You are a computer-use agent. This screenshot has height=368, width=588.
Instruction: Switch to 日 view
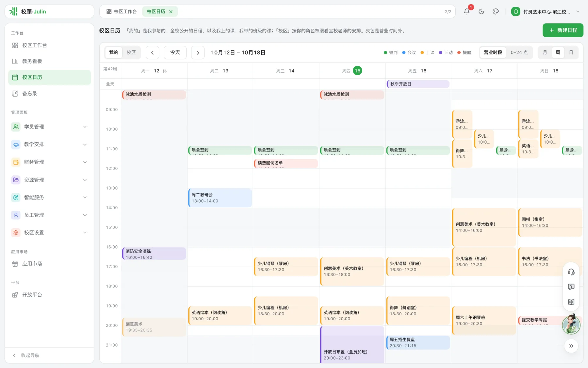tap(571, 52)
